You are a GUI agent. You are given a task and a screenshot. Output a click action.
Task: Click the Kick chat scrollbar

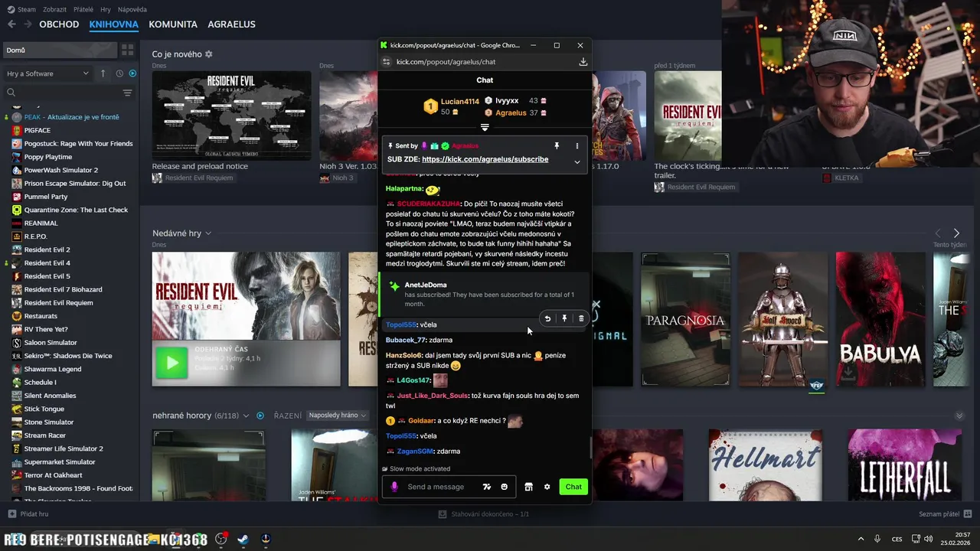[590, 448]
